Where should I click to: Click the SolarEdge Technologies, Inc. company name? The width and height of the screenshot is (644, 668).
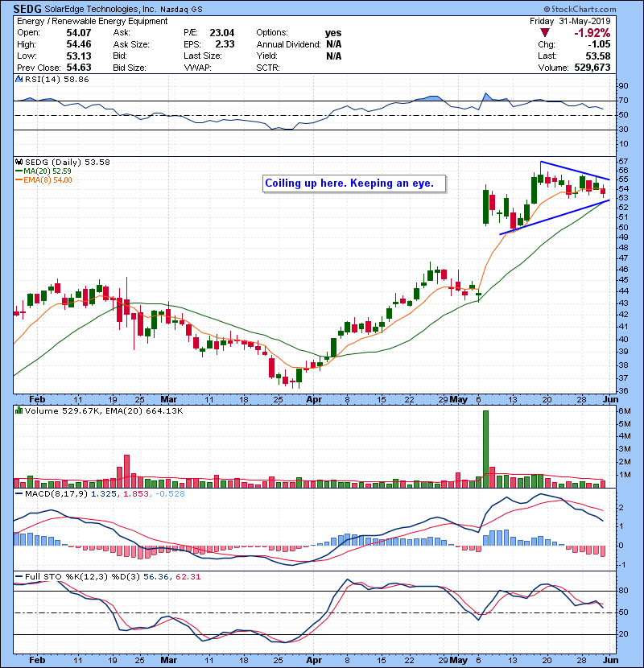[100, 9]
